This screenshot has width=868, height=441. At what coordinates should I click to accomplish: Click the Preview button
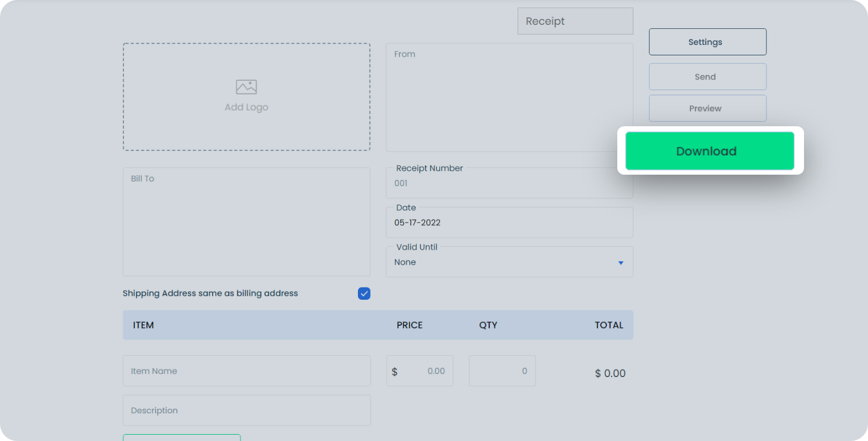pyautogui.click(x=707, y=108)
